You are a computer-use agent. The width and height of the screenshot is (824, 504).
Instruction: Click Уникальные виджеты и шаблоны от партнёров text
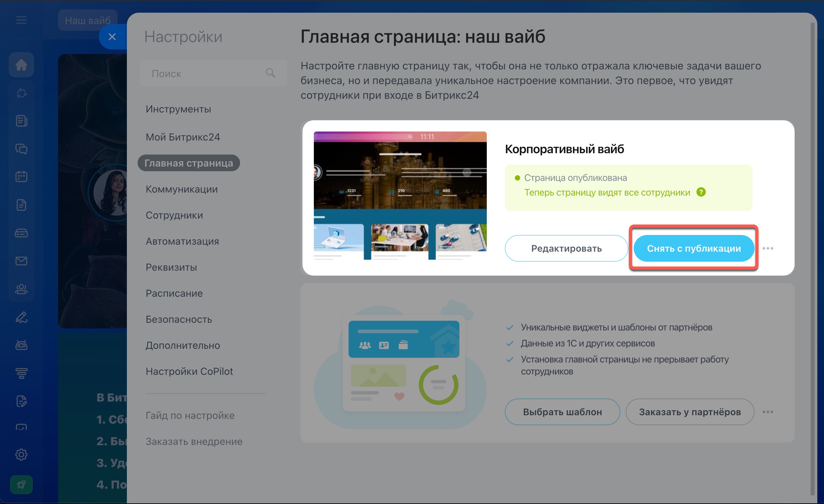[x=616, y=327]
